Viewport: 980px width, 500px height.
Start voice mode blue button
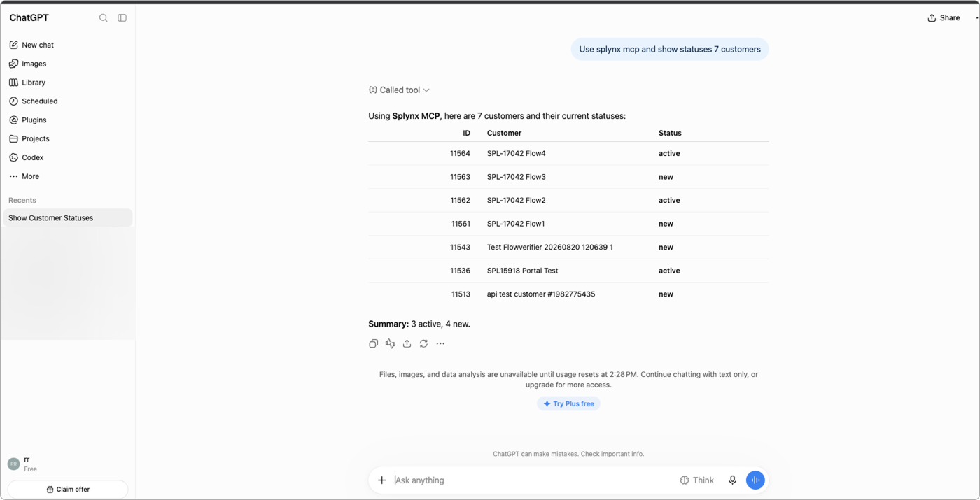click(755, 480)
